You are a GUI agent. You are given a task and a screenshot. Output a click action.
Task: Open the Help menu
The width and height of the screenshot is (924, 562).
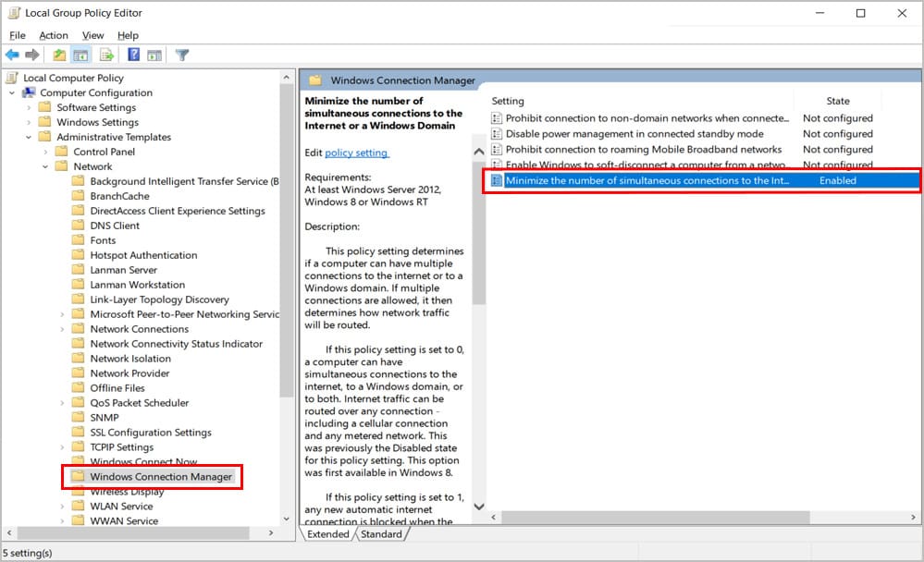(x=128, y=35)
